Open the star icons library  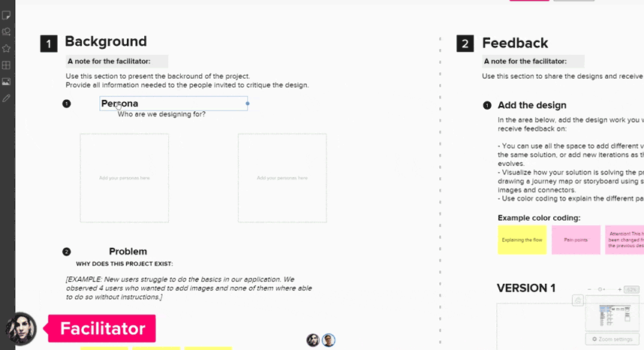coord(6,49)
